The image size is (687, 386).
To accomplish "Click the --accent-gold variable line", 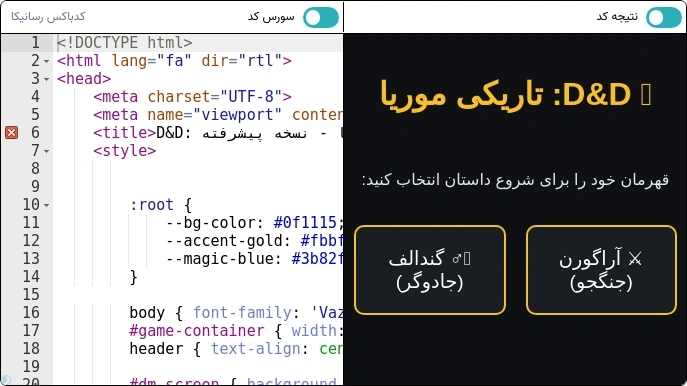I will pos(254,241).
